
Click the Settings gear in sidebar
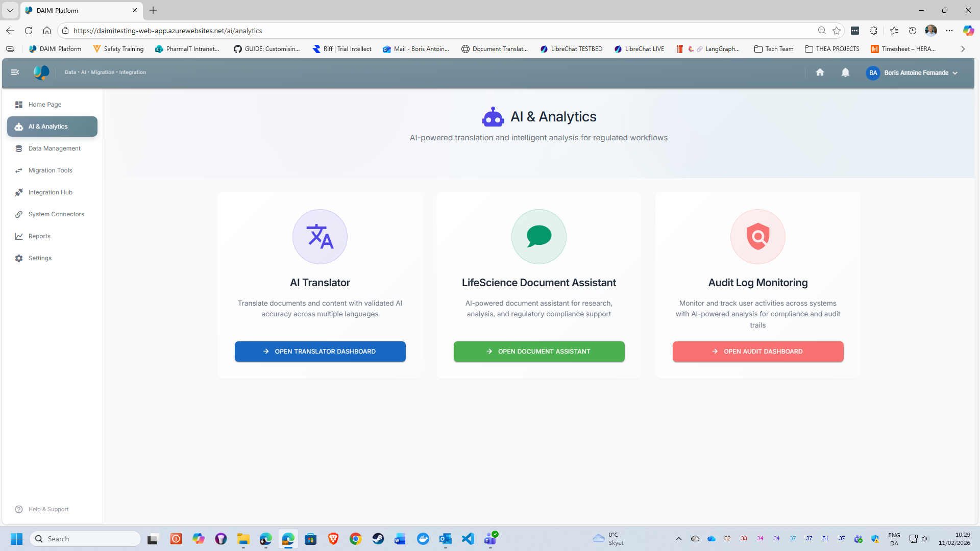coord(19,258)
